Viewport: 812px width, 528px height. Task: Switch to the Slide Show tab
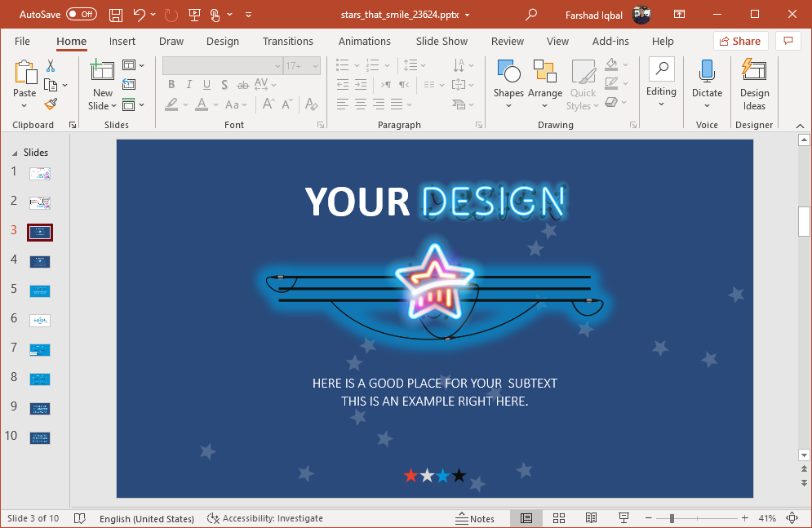pyautogui.click(x=441, y=41)
